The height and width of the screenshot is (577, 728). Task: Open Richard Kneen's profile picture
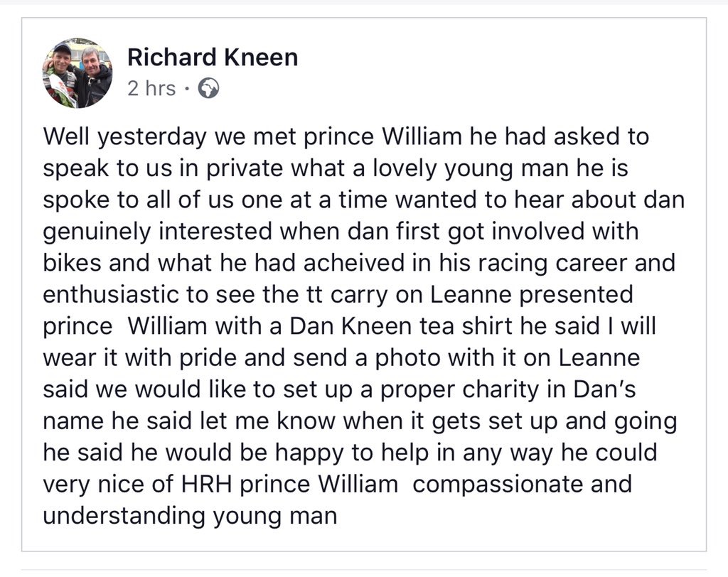tap(77, 73)
